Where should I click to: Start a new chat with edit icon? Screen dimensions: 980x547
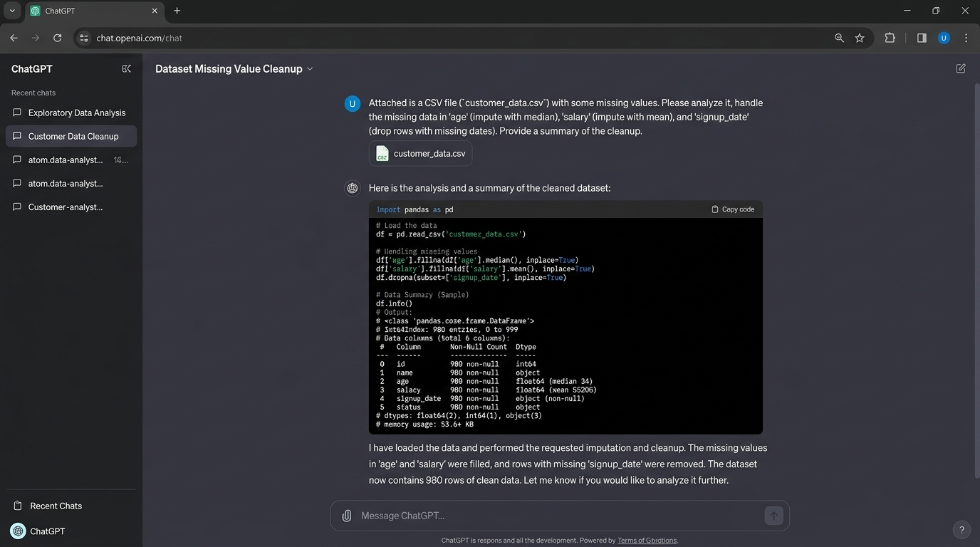(x=961, y=69)
